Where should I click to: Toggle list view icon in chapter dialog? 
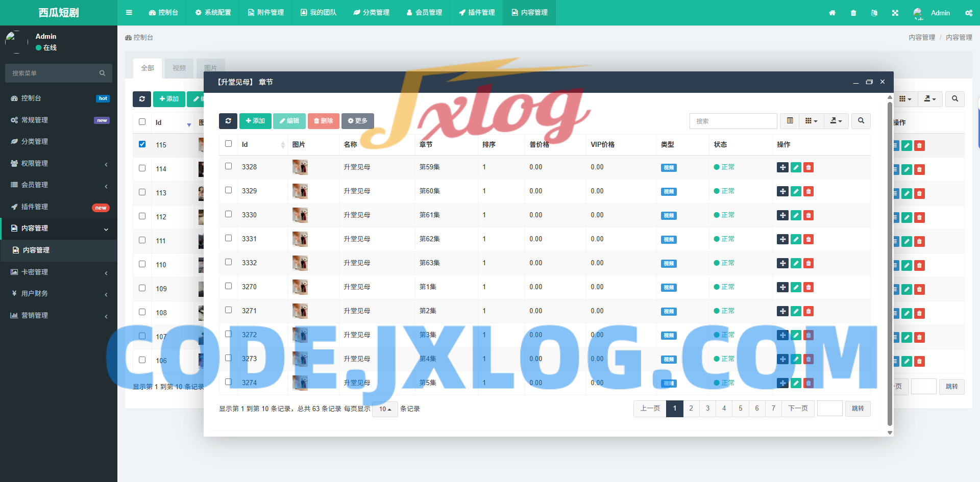(x=790, y=121)
